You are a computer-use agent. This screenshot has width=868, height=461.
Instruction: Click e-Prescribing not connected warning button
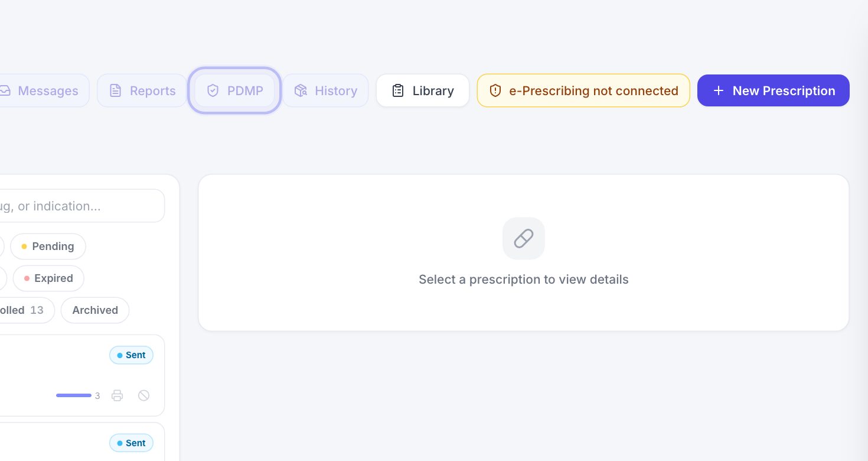tap(583, 90)
